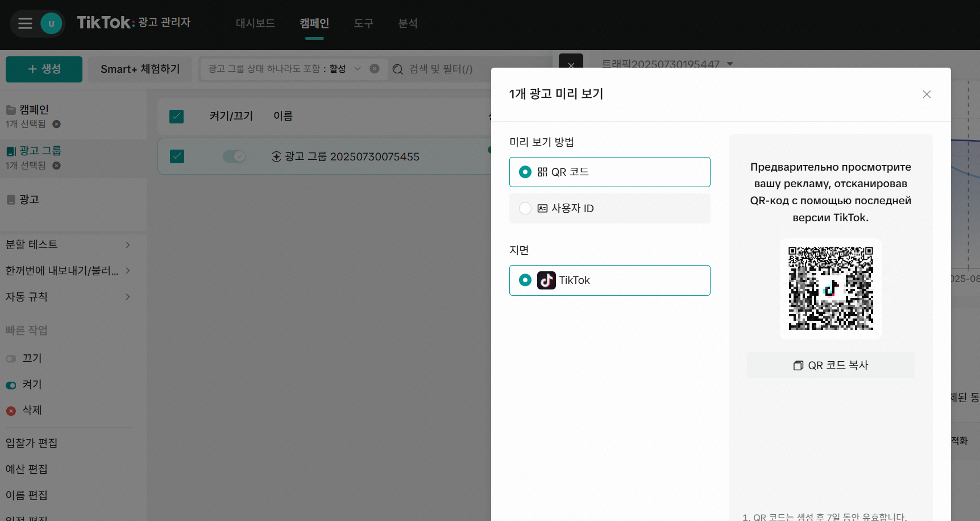Image resolution: width=980 pixels, height=521 pixels.
Task: Toggle on/off switch for ad group row
Action: (x=234, y=156)
